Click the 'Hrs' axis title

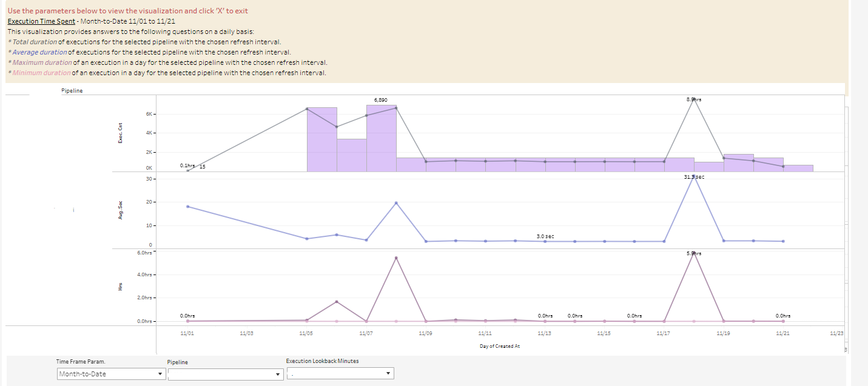coord(120,285)
